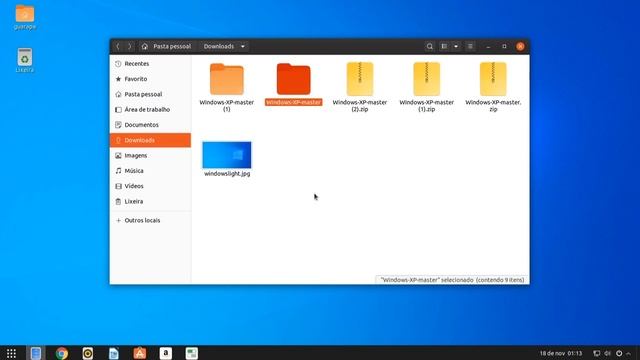
Task: Open Música in the sidebar
Action: 150,171
